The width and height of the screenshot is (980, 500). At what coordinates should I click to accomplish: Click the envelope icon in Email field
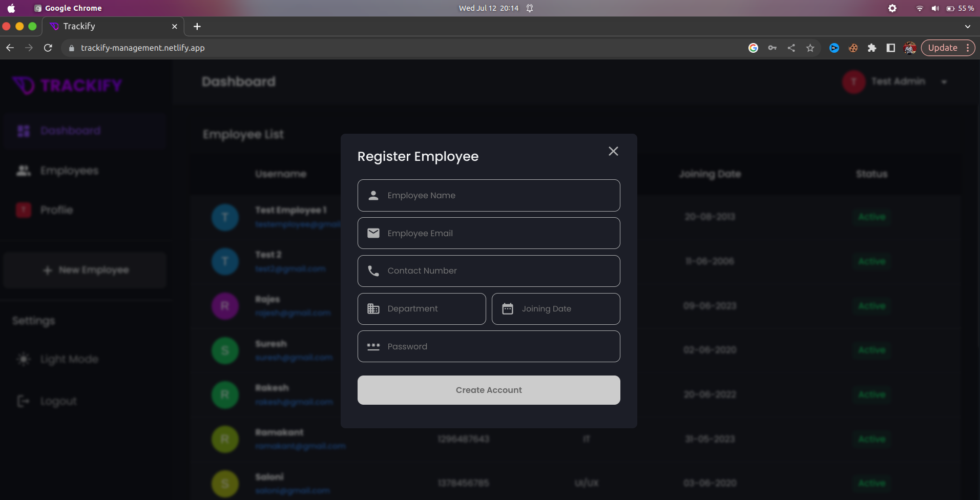click(x=373, y=233)
